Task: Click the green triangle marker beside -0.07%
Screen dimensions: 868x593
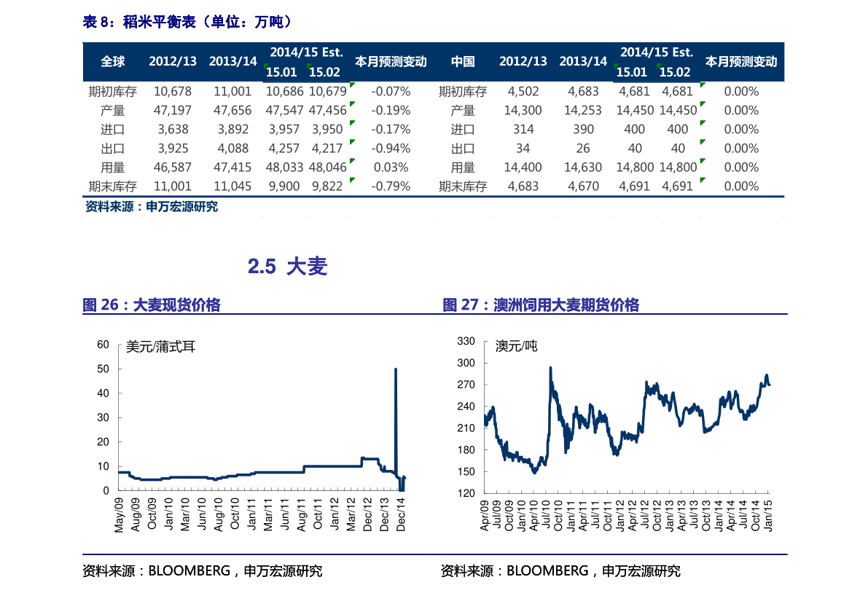Action: point(352,85)
